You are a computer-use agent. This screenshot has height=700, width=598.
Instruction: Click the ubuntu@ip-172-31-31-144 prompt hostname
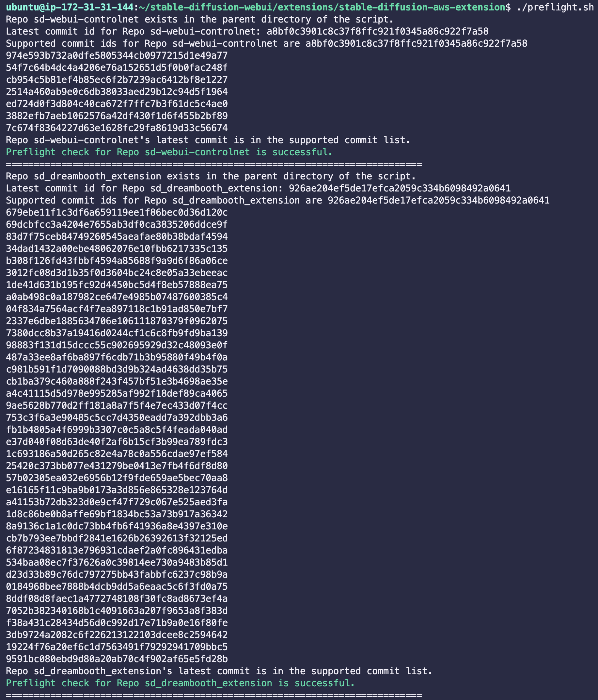[70, 8]
